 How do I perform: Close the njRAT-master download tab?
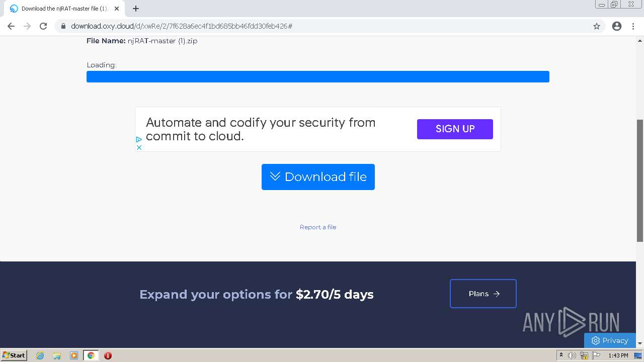pos(117,9)
